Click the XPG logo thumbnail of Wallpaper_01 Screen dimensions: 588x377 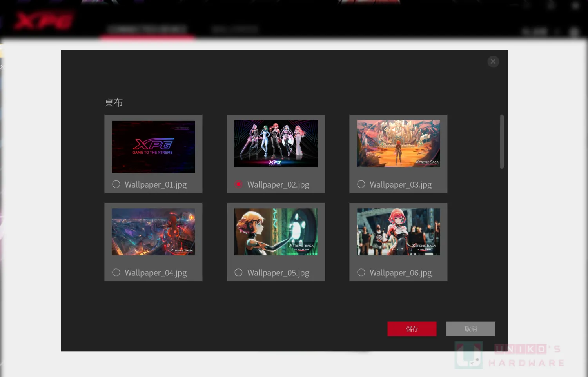[153, 147]
